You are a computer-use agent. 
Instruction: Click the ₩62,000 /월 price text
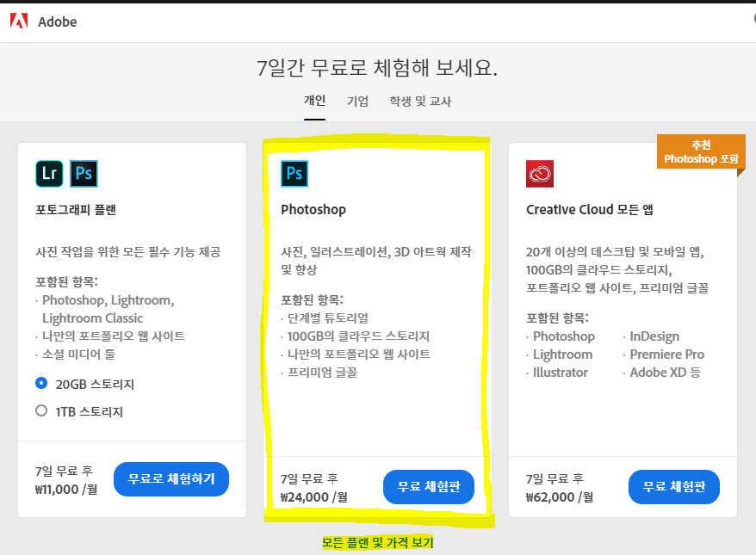[560, 497]
